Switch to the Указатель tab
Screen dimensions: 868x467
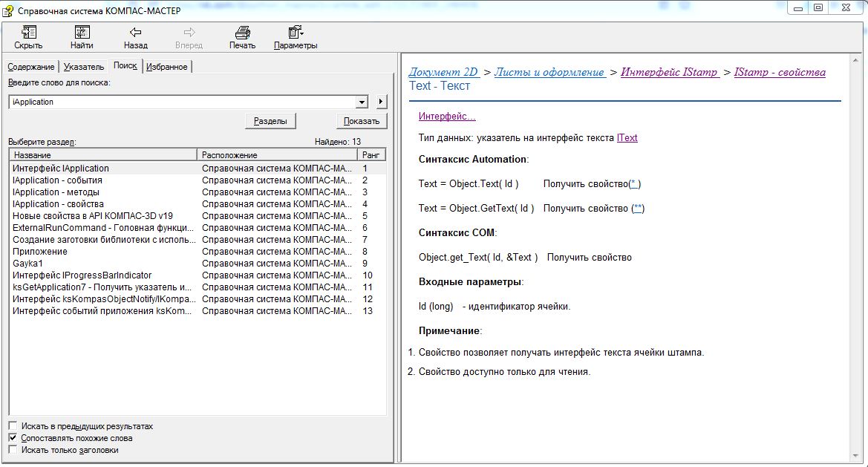click(84, 67)
